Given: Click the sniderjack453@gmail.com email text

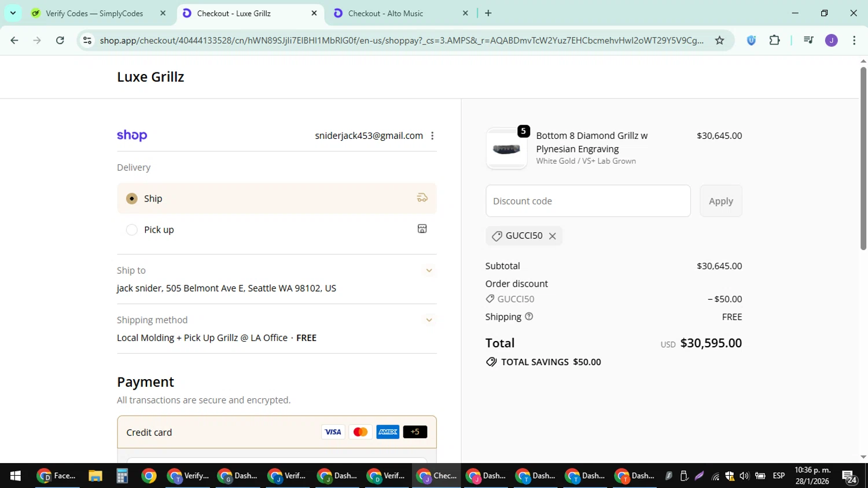Looking at the screenshot, I should (x=369, y=135).
